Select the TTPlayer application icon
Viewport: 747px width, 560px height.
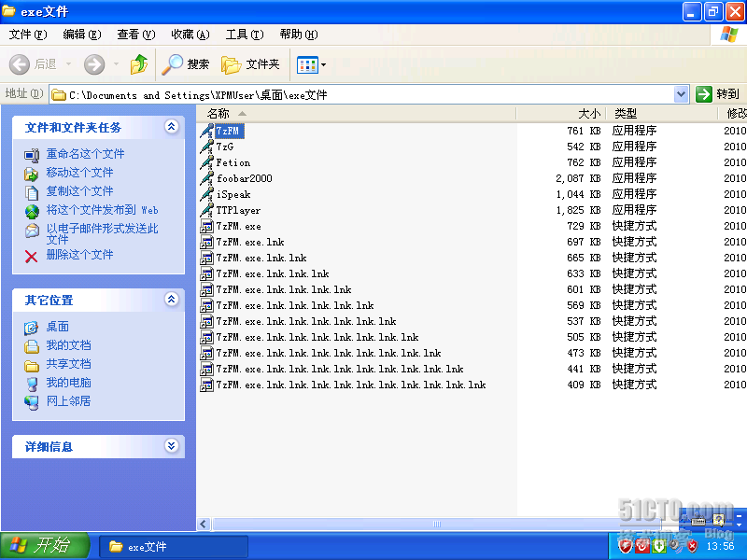click(206, 210)
